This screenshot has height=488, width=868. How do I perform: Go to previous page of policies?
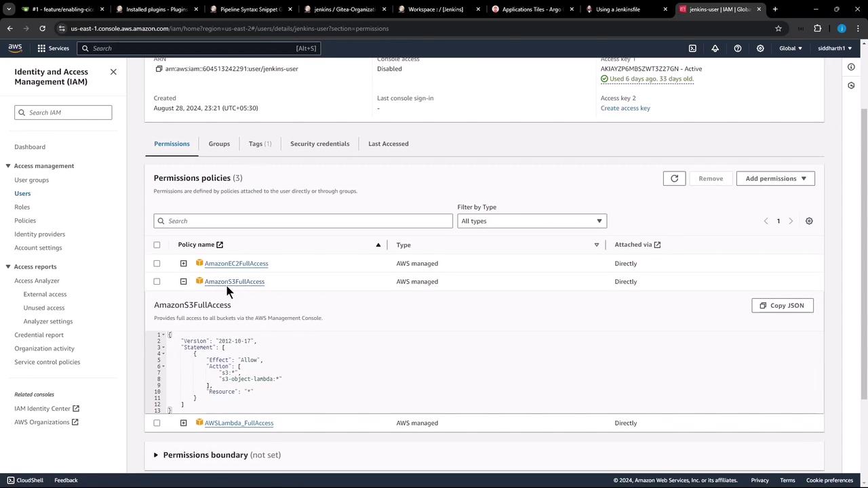point(766,221)
